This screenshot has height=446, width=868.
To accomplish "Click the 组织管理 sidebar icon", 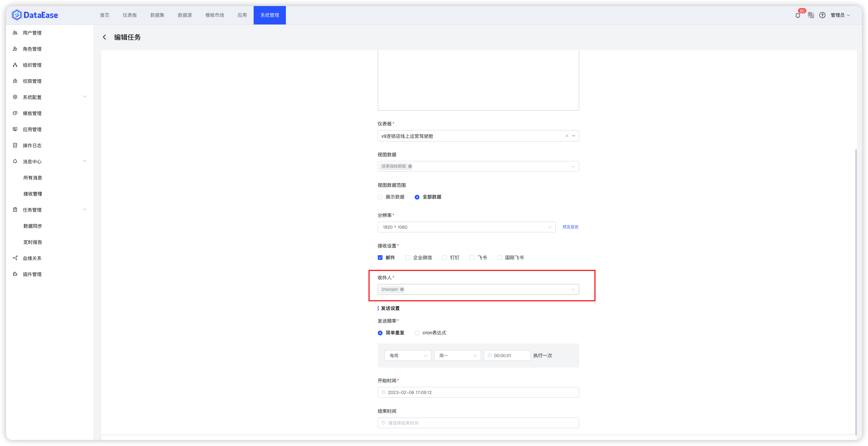I will click(x=15, y=65).
